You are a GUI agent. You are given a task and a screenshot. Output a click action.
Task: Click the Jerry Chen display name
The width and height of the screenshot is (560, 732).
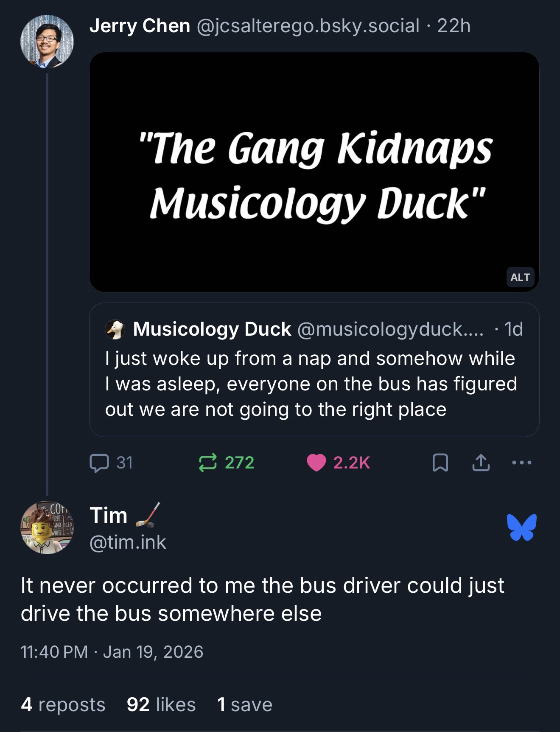coord(140,26)
